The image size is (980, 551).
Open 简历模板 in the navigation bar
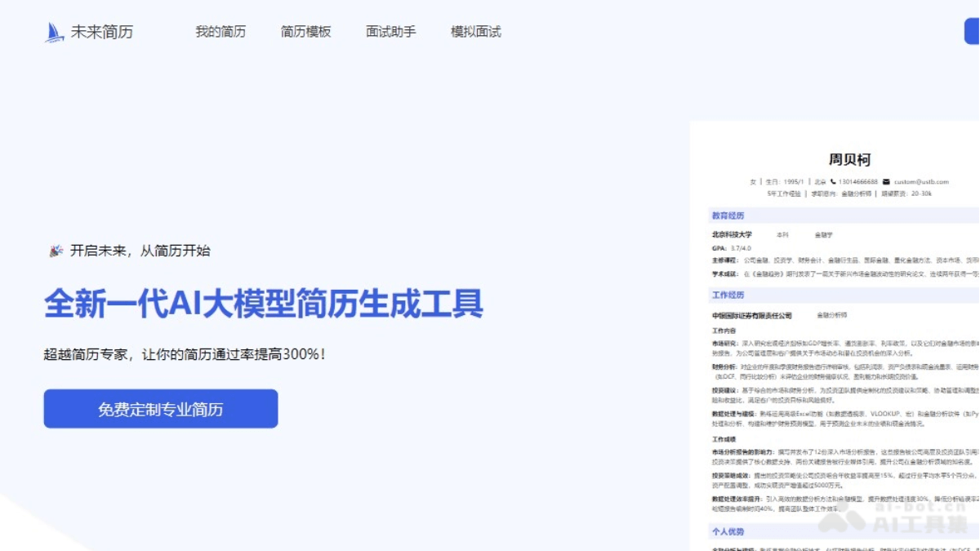[305, 33]
